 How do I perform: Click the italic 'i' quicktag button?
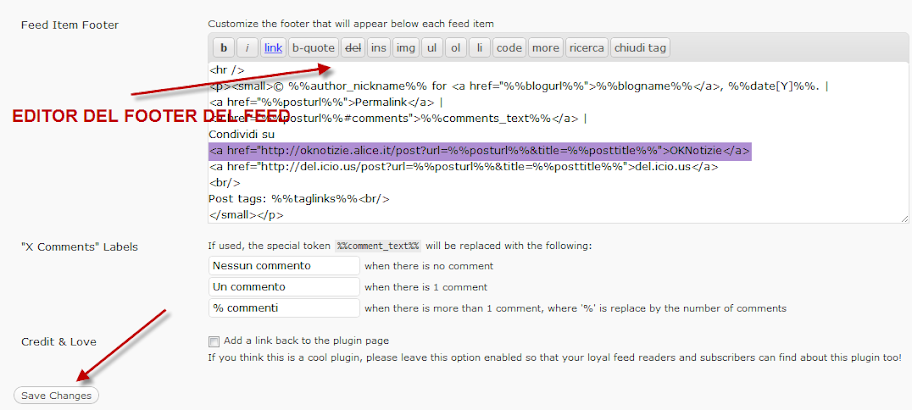coord(247,48)
